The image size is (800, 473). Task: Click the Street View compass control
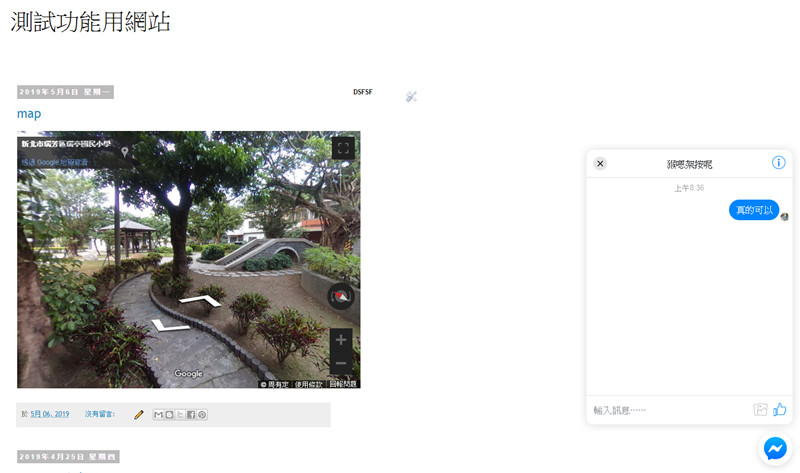click(x=341, y=296)
